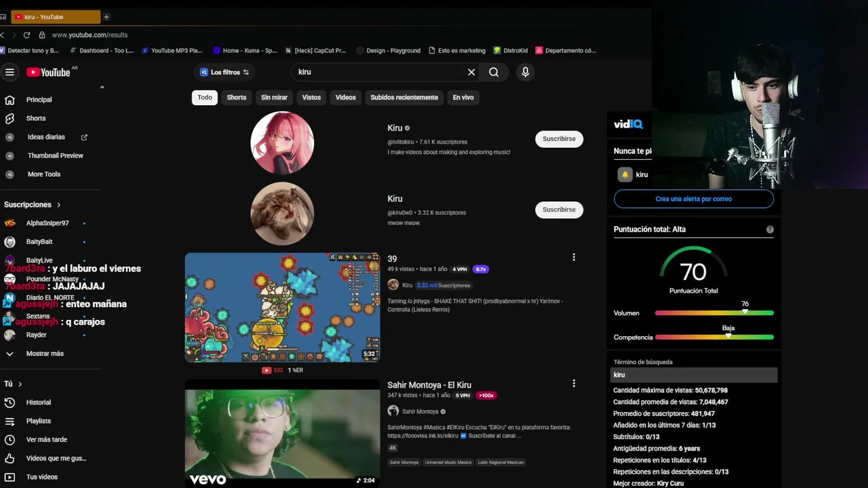This screenshot has height=488, width=868.
Task: Open Playlists in the sidebar
Action: 39,421
